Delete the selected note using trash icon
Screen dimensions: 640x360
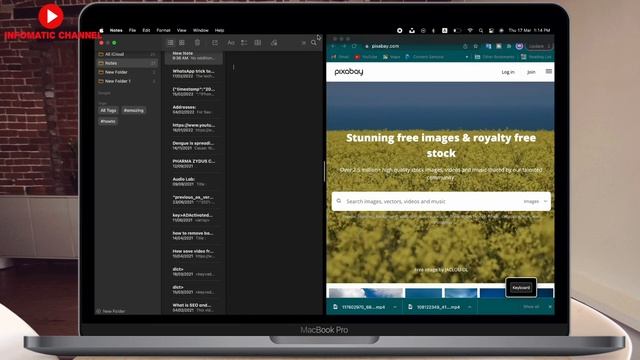coord(198,42)
